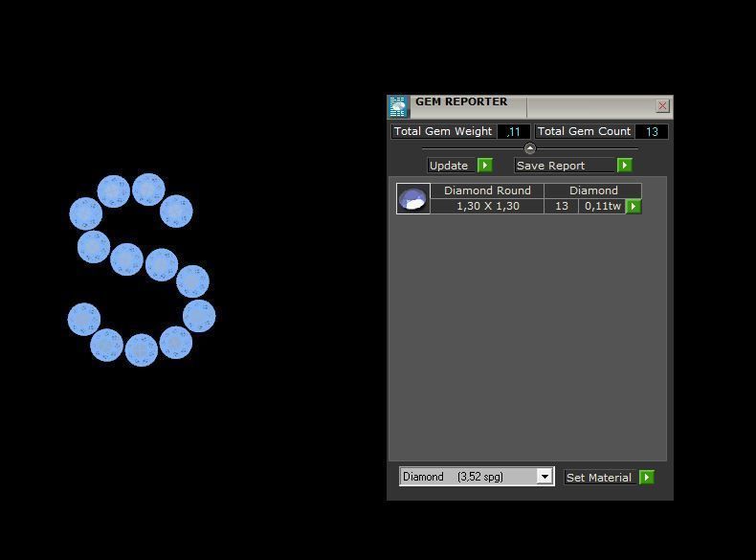Viewport: 756px width, 560px height.
Task: Click the green arrow next to Set Material
Action: [647, 478]
